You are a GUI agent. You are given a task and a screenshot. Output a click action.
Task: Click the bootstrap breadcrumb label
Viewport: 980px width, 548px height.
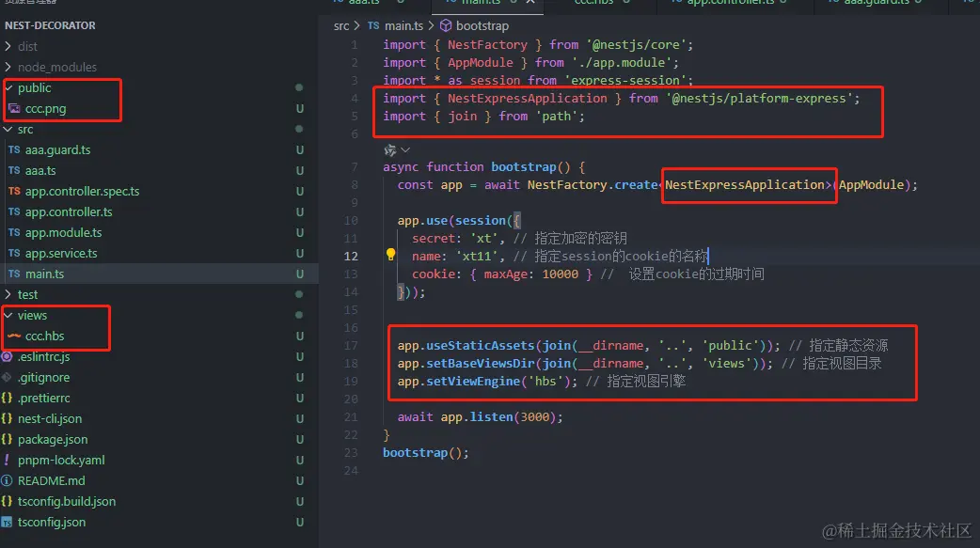[x=482, y=25]
